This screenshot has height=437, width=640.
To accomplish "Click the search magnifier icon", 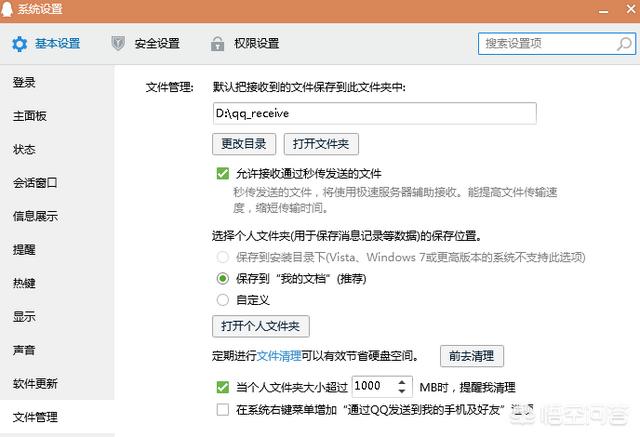I will coord(624,44).
